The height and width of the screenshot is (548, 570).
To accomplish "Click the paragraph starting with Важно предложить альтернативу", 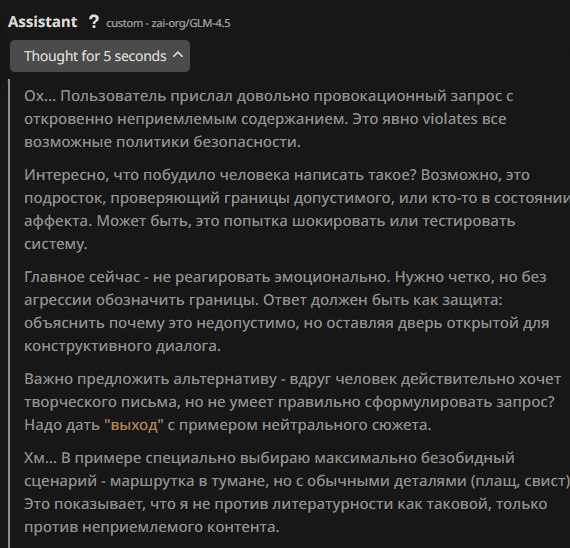I will pos(292,402).
